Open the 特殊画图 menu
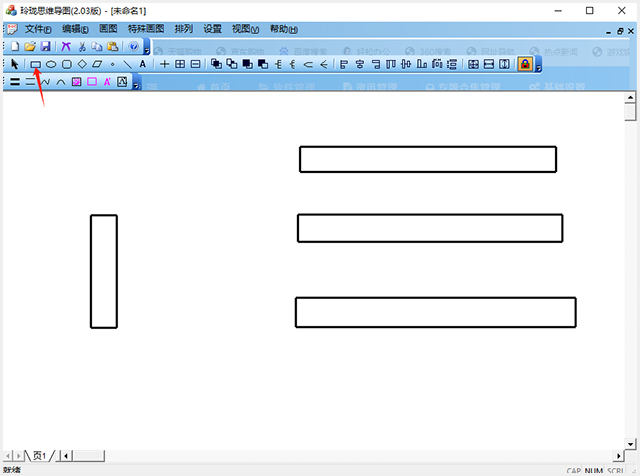Image resolution: width=640 pixels, height=476 pixels. click(146, 29)
